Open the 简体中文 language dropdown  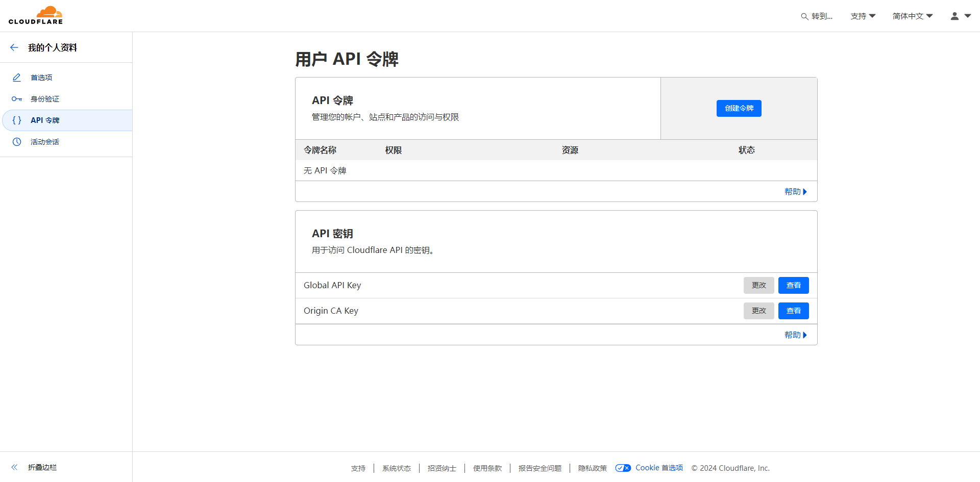(x=912, y=16)
